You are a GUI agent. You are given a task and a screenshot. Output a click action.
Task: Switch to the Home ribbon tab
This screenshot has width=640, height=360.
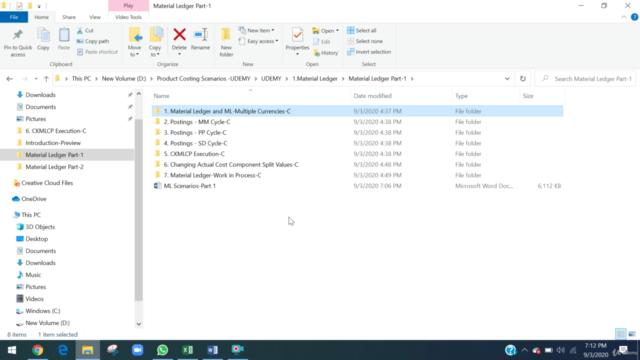(x=41, y=17)
